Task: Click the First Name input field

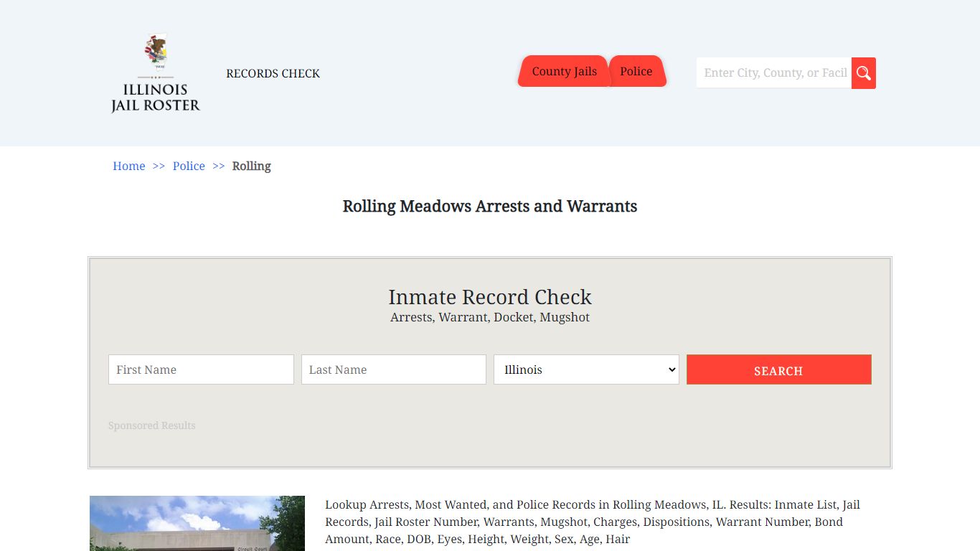Action: coord(201,369)
